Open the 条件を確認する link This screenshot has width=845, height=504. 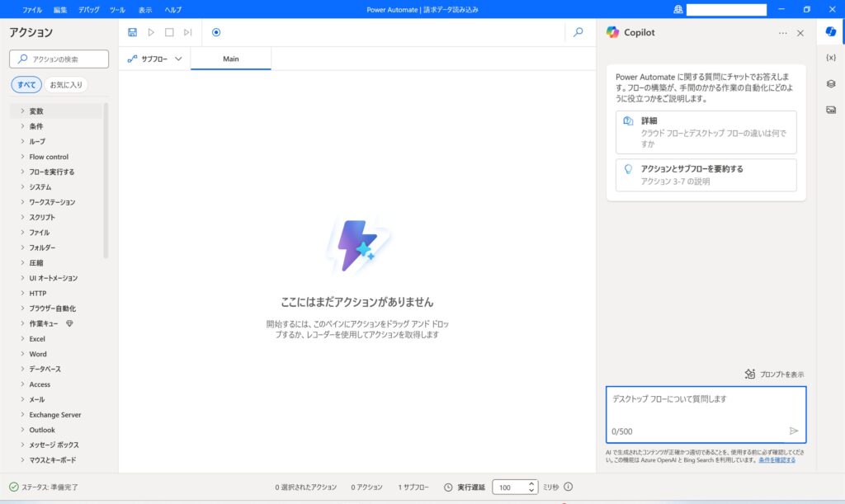(x=777, y=460)
